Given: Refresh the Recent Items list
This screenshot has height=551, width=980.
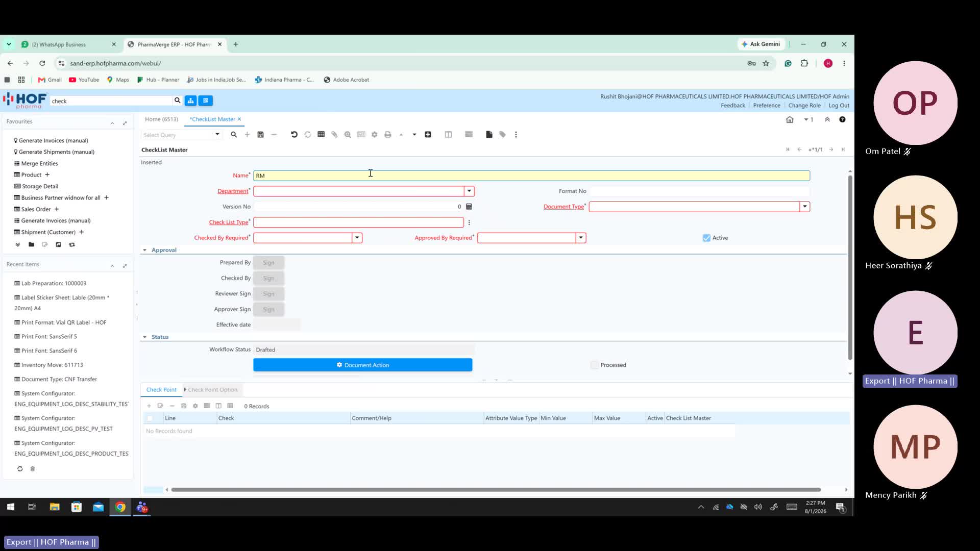Looking at the screenshot, I should (20, 469).
